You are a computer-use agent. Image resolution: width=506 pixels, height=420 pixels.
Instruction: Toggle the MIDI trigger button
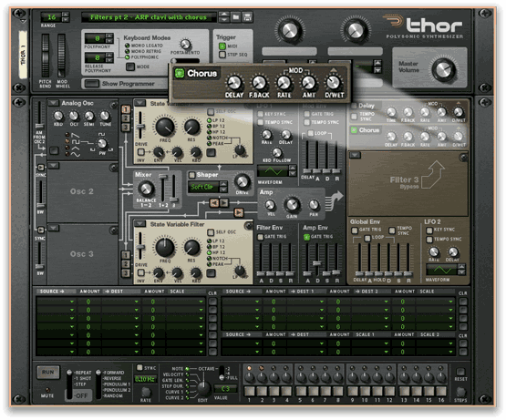[x=222, y=46]
